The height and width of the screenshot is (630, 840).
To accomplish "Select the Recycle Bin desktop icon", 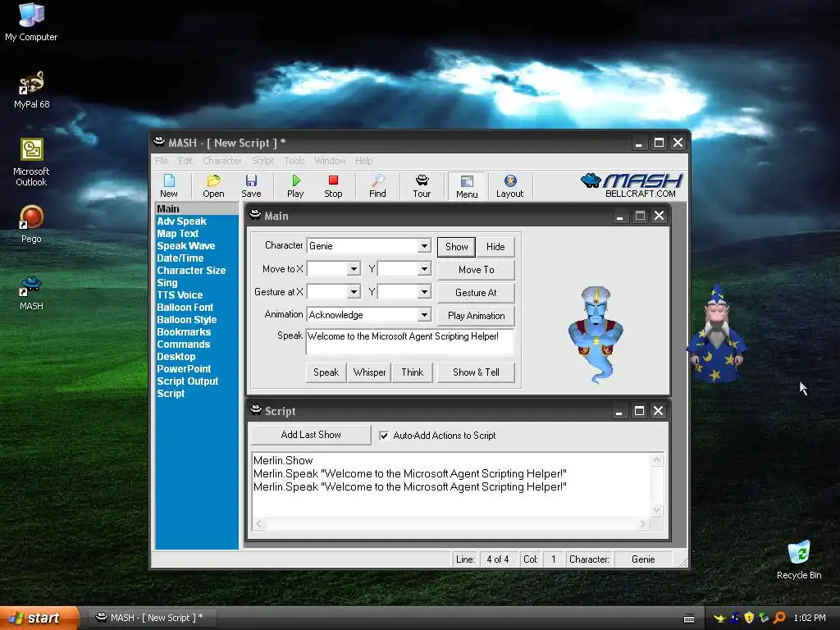I will (799, 559).
